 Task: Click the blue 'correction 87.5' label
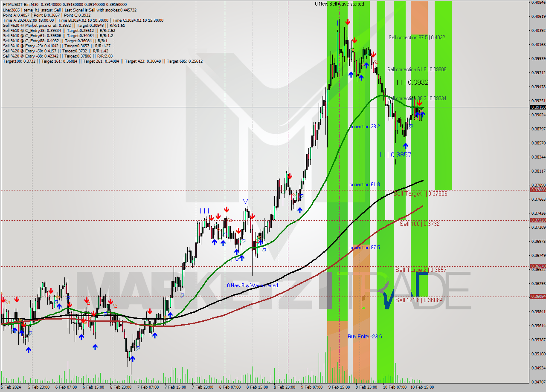click(365, 248)
